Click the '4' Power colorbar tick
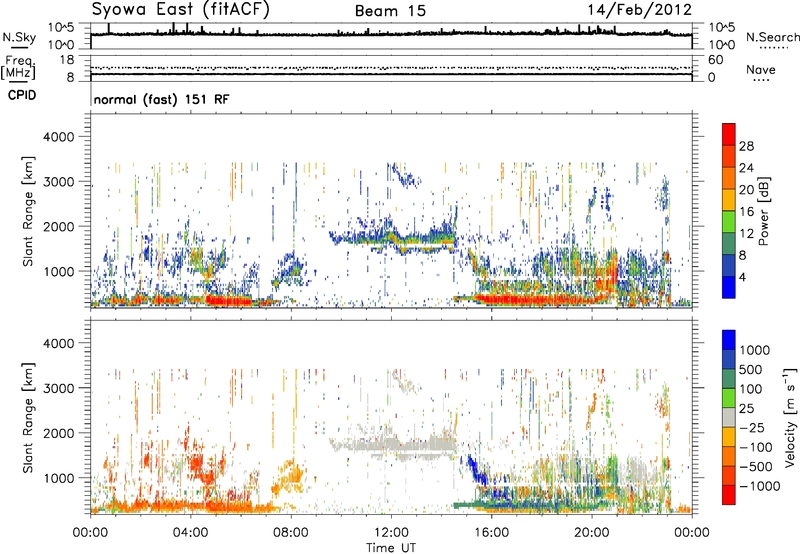Image resolution: width=800 pixels, height=554 pixels. click(742, 277)
